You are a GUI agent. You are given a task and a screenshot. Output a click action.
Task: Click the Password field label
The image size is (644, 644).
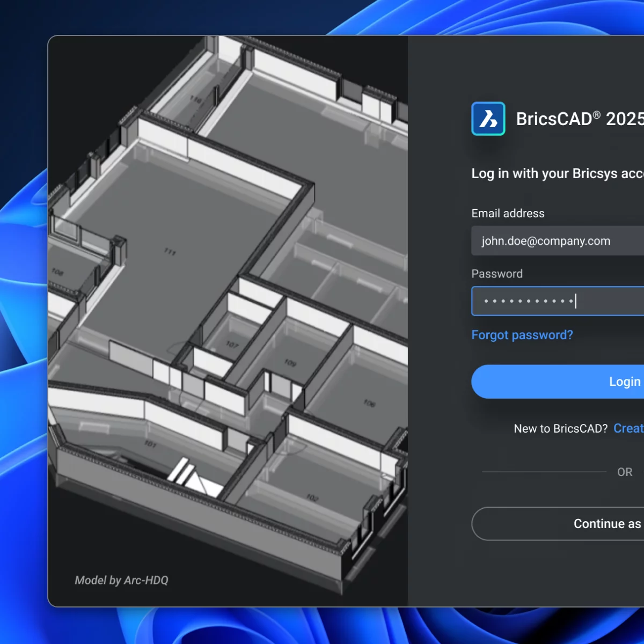(497, 274)
